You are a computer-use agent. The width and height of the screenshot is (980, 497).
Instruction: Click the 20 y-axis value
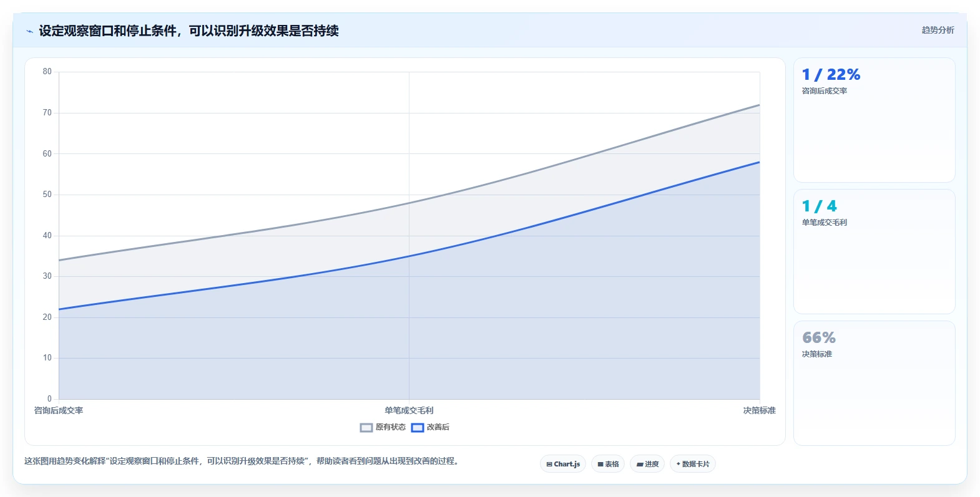click(47, 317)
